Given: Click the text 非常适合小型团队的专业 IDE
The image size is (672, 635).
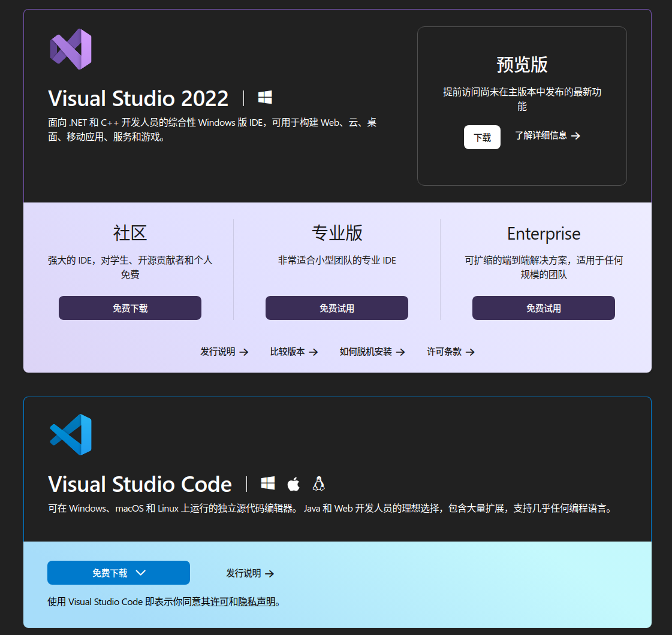Looking at the screenshot, I should [337, 261].
